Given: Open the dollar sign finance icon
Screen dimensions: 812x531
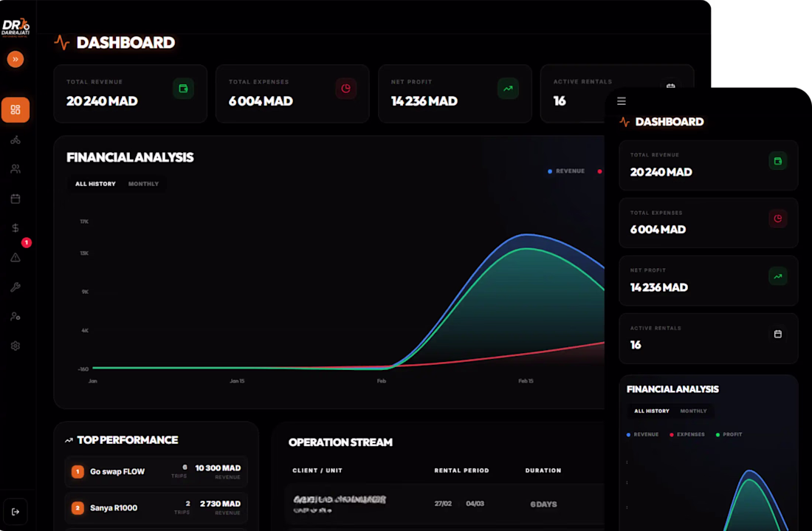Looking at the screenshot, I should [x=16, y=228].
